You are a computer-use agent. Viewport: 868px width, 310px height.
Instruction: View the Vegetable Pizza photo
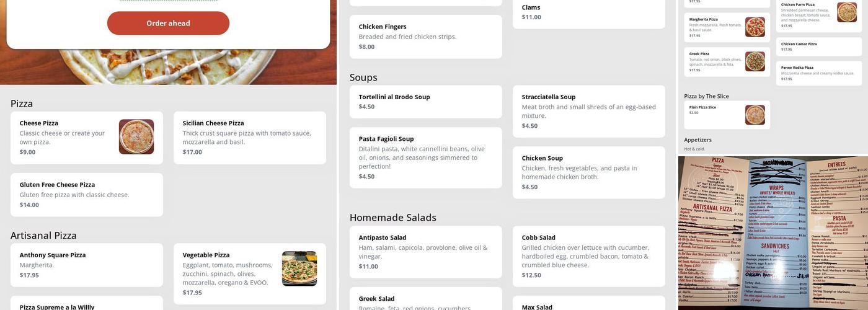point(299,268)
